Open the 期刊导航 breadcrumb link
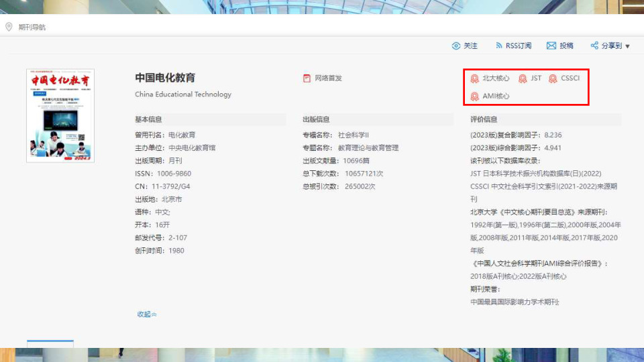Image resolution: width=644 pixels, height=362 pixels. [32, 27]
